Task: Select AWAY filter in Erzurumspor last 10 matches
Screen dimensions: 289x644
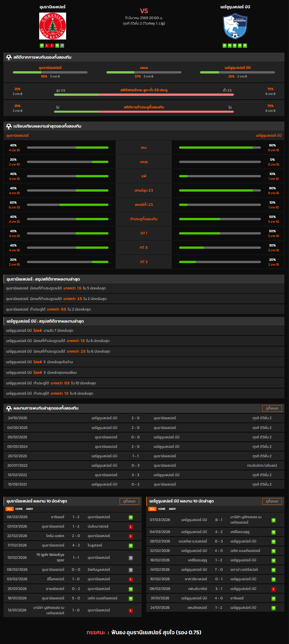Action: coord(172,509)
